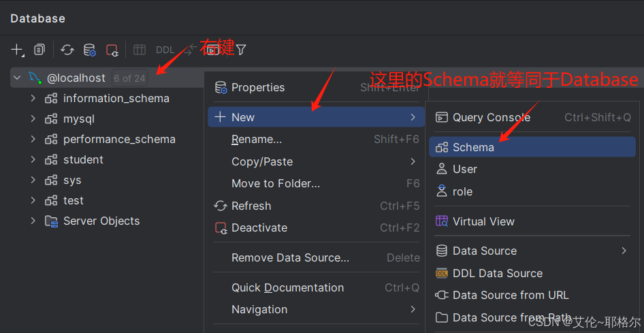
Task: Click the DDL toolbar button
Action: click(x=165, y=50)
